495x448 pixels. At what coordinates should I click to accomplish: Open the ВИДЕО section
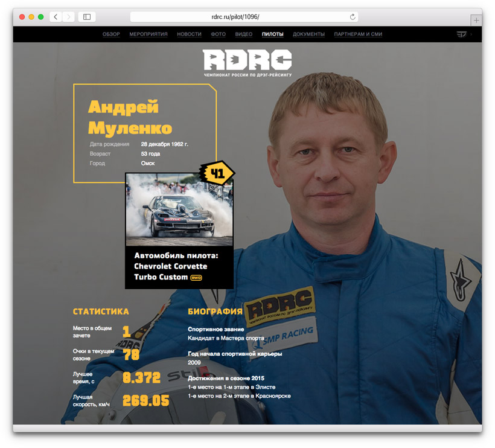(244, 34)
